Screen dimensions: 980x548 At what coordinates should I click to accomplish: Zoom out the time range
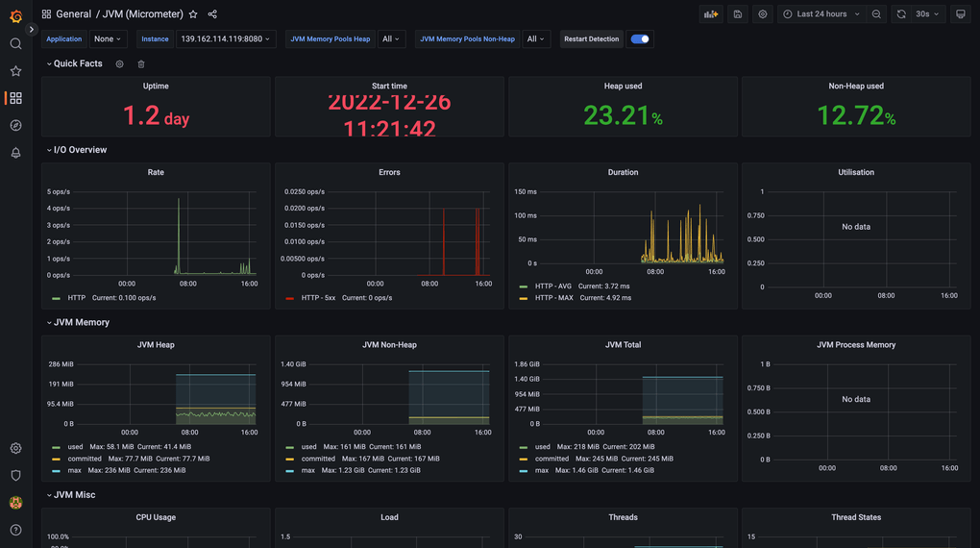point(876,14)
